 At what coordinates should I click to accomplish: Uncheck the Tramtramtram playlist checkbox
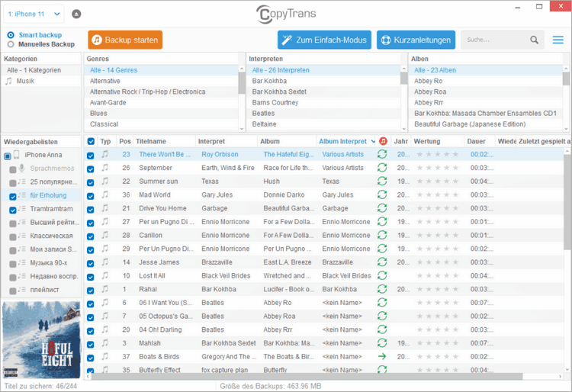tap(13, 210)
